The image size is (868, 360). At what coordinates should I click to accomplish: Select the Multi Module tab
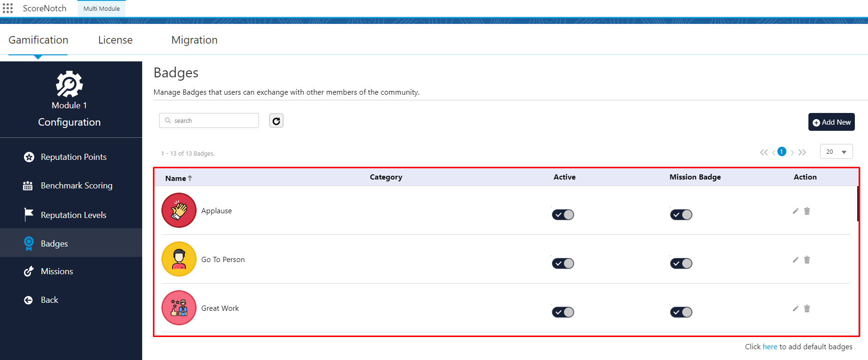(x=101, y=8)
